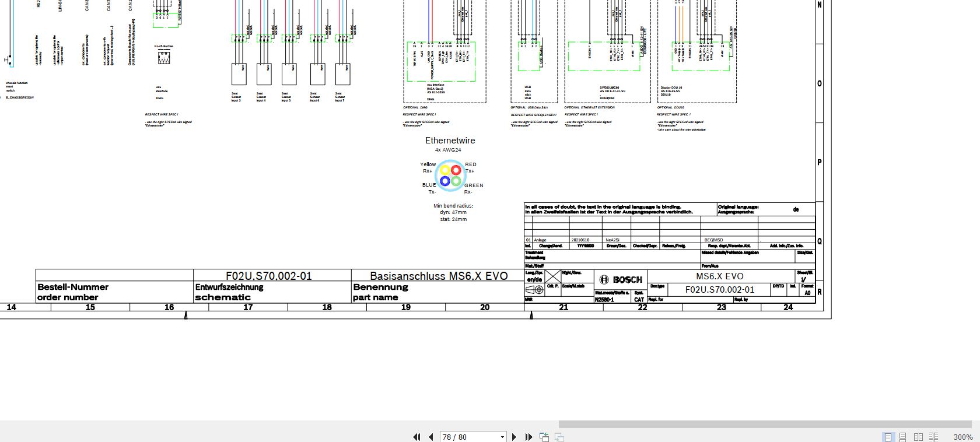Go to the first page
This screenshot has width=980, height=442.
pyautogui.click(x=416, y=437)
